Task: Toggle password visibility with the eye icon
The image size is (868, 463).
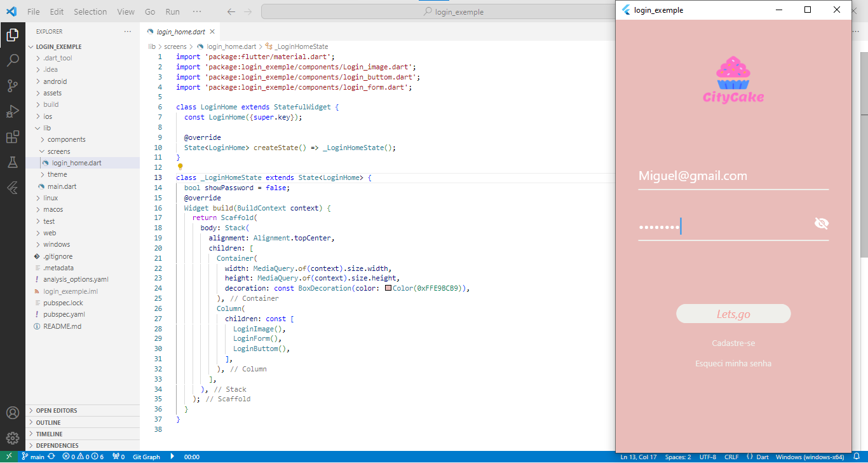Action: (x=822, y=223)
